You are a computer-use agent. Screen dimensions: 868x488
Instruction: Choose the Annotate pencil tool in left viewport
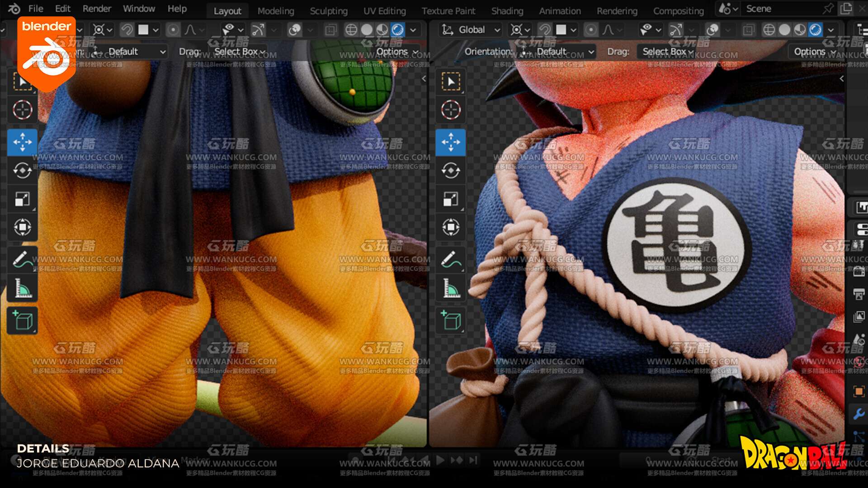[22, 259]
